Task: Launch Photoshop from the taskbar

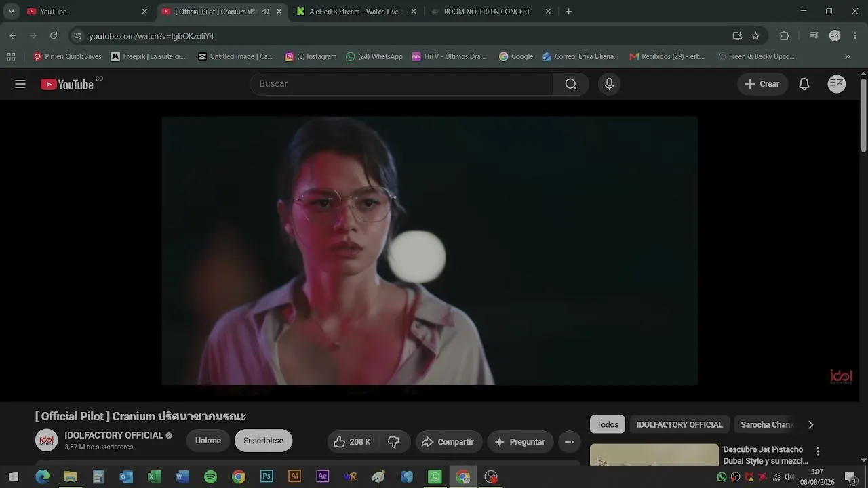Action: click(x=267, y=476)
